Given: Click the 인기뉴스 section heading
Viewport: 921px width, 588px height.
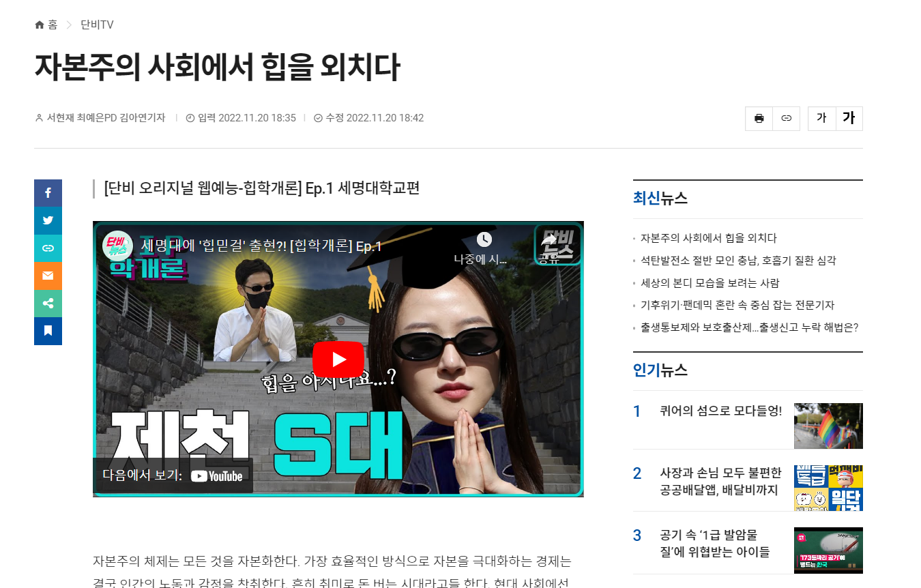Looking at the screenshot, I should click(x=660, y=370).
